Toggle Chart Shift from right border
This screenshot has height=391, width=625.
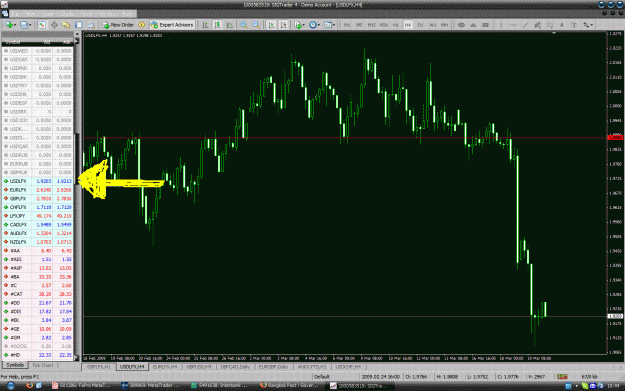pos(283,25)
